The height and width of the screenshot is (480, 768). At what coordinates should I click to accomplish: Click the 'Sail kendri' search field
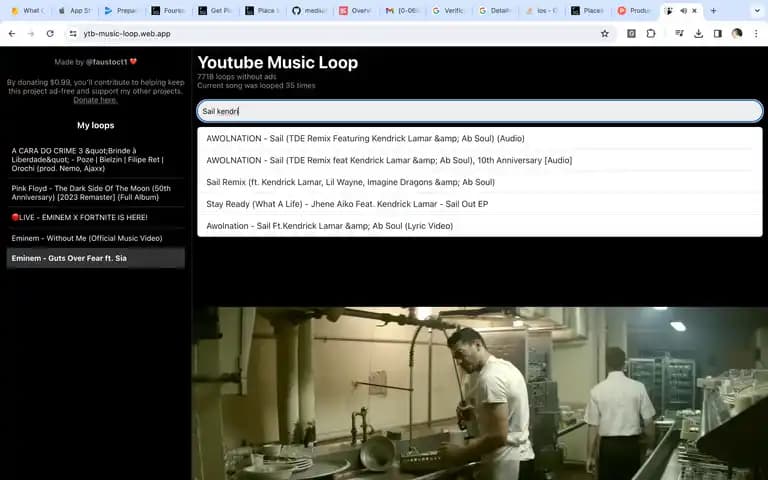point(480,111)
